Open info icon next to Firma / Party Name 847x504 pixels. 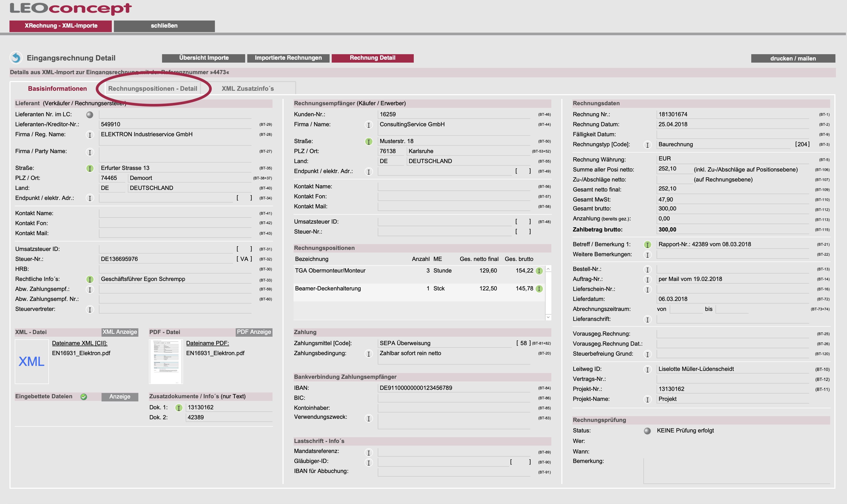pyautogui.click(x=90, y=152)
